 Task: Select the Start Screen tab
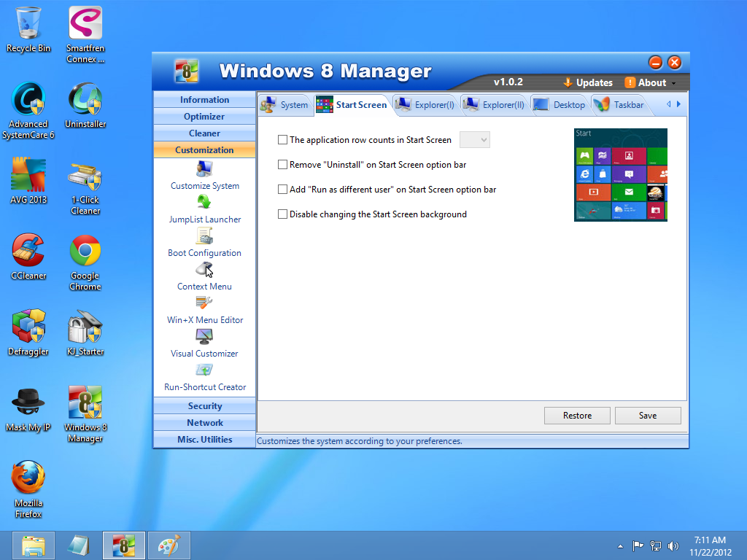352,105
